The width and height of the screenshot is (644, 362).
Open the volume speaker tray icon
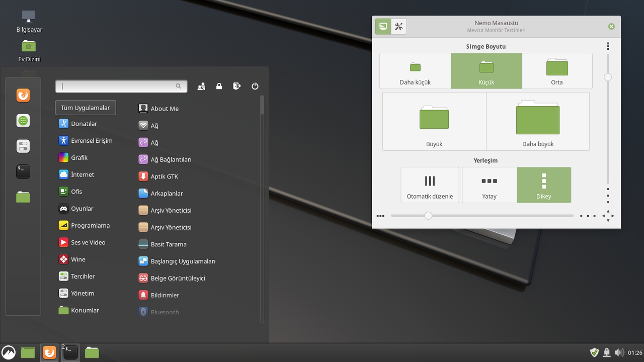coord(619,352)
